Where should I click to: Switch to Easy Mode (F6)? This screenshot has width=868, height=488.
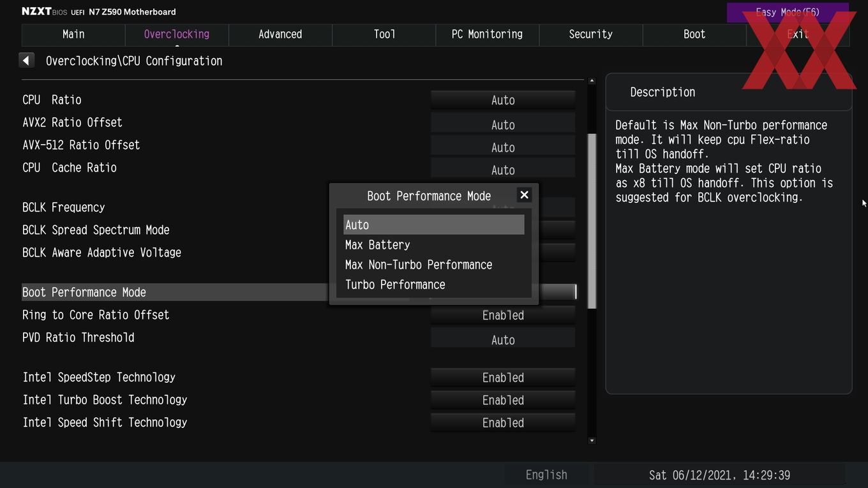(x=788, y=12)
